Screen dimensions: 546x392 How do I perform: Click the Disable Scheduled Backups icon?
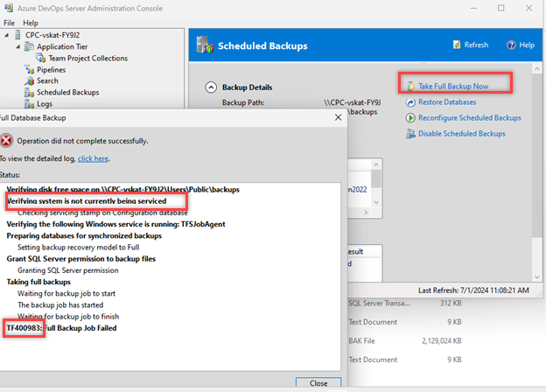[x=409, y=133]
